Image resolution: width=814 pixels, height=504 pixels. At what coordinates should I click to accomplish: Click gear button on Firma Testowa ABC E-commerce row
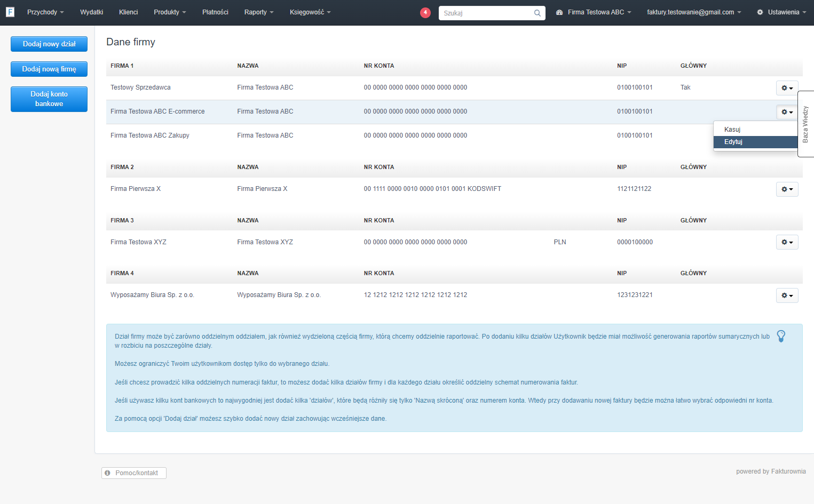787,112
